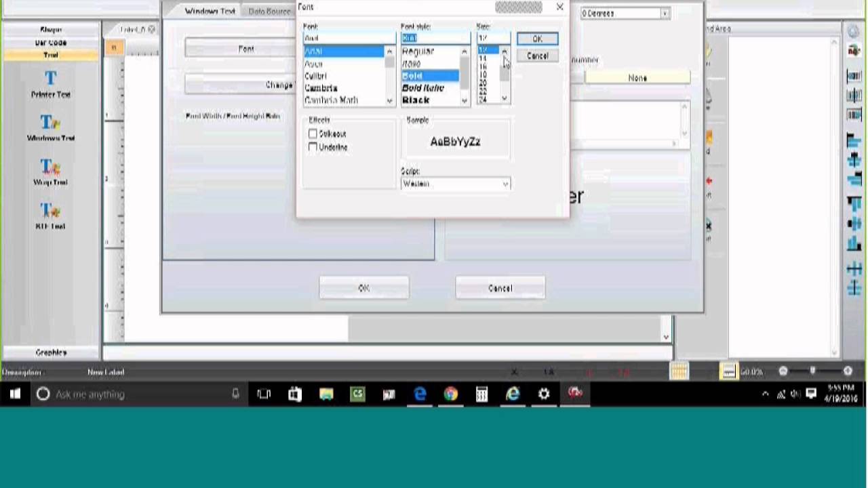Open File Explorer from the taskbar
Image resolution: width=868 pixels, height=488 pixels.
(326, 394)
